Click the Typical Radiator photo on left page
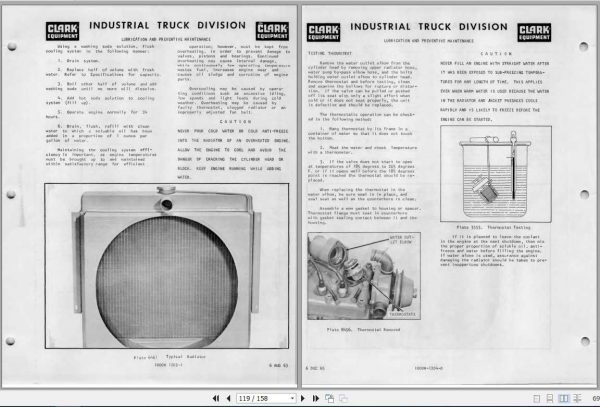 [x=166, y=266]
